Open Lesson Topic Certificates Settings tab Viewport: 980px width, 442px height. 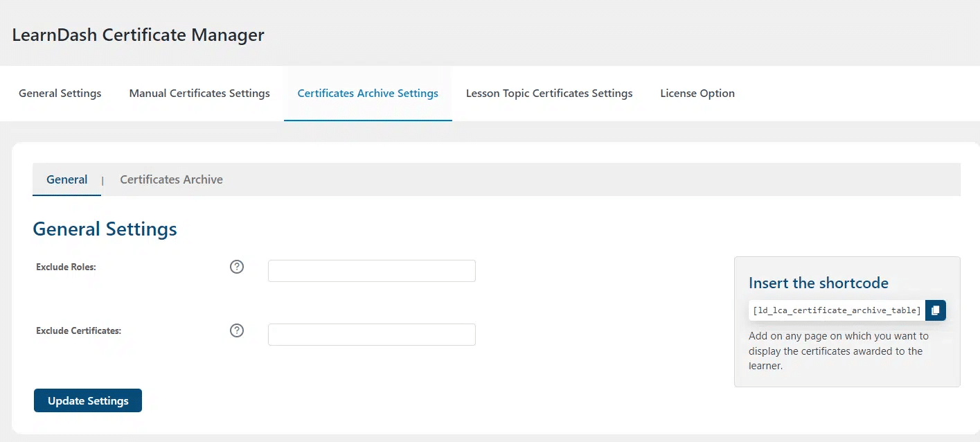pos(549,94)
